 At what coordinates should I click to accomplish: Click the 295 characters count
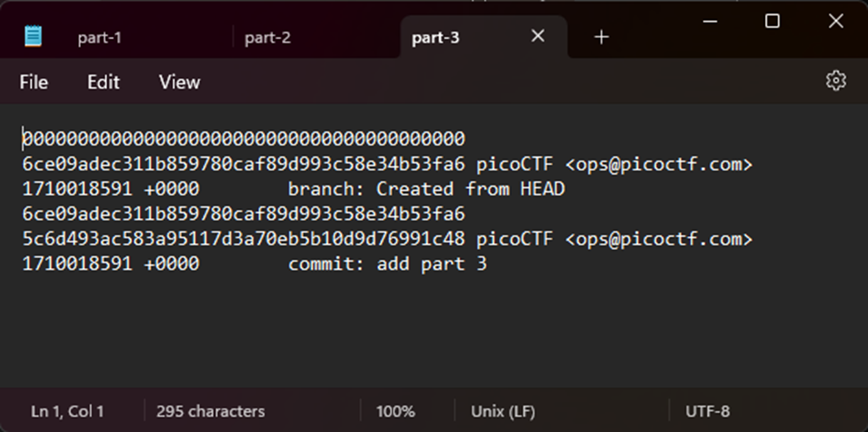tap(210, 411)
